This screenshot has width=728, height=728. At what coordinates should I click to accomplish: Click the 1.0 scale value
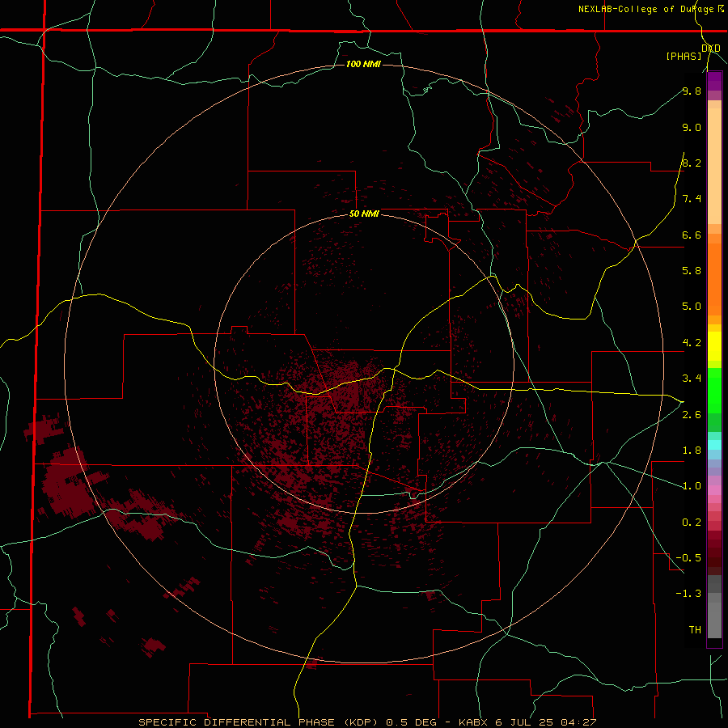pos(692,486)
